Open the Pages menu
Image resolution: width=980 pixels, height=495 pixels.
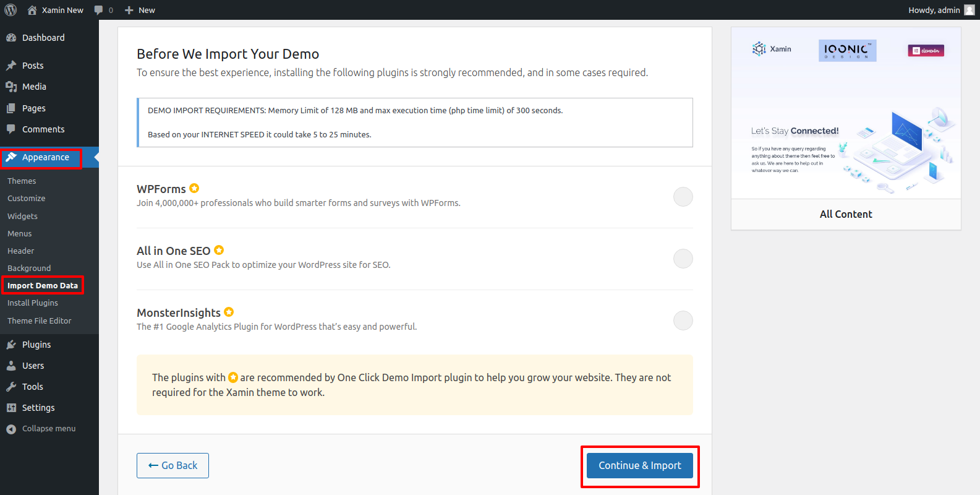(x=49, y=108)
